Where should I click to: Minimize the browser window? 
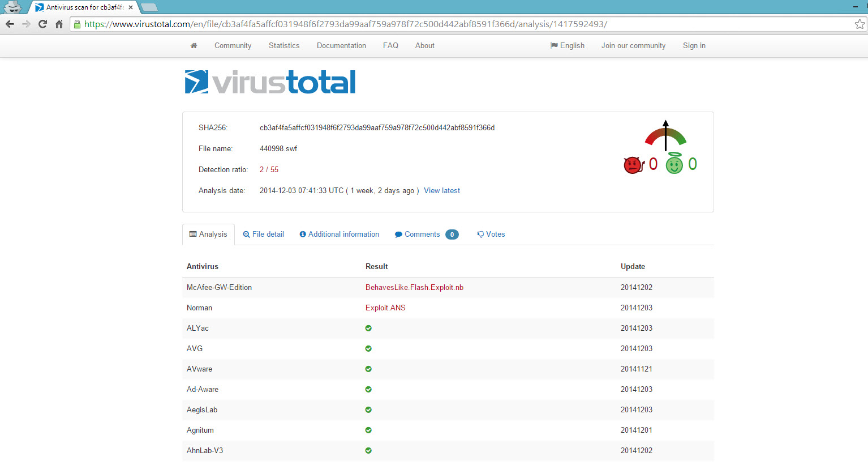click(855, 7)
